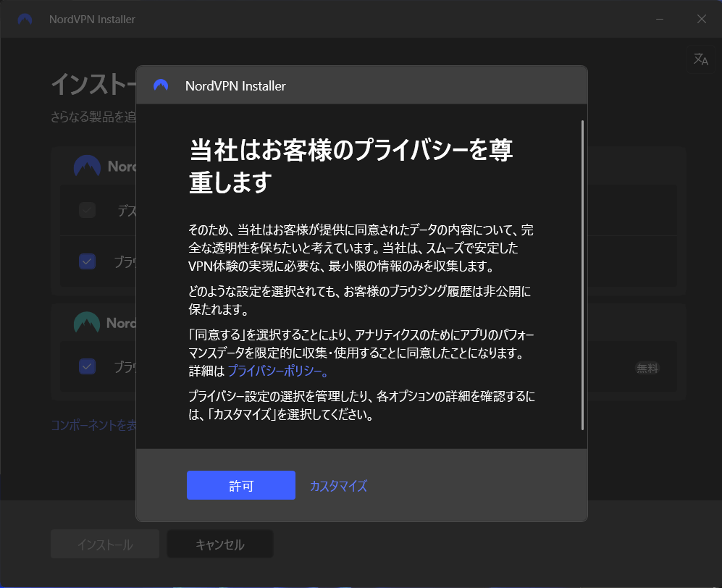Click the 無料 badge on the product row
722x588 pixels.
(x=647, y=368)
